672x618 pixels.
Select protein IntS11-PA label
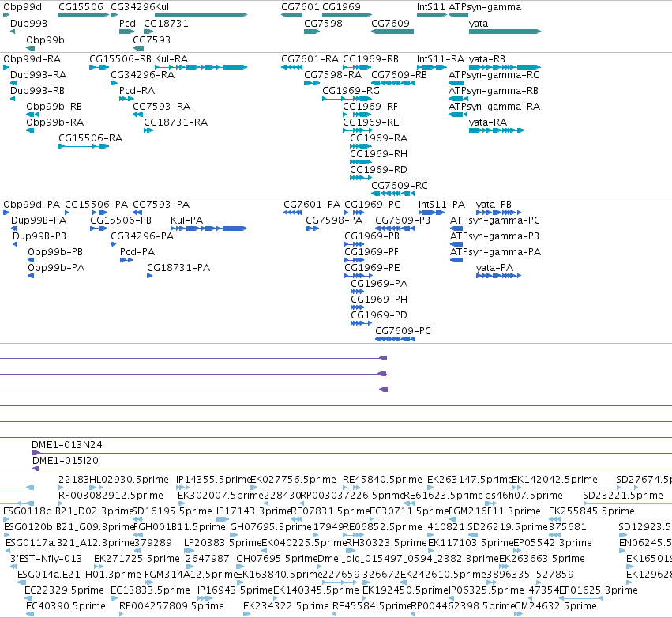(441, 205)
